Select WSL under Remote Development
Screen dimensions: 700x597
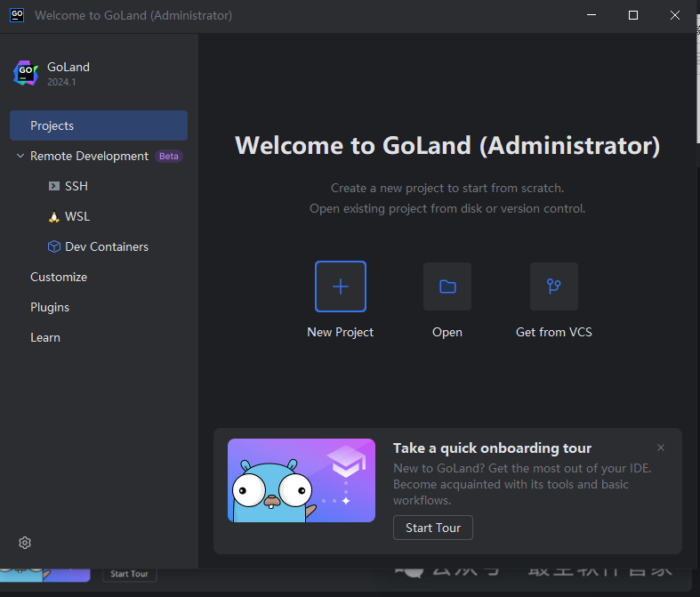point(77,216)
